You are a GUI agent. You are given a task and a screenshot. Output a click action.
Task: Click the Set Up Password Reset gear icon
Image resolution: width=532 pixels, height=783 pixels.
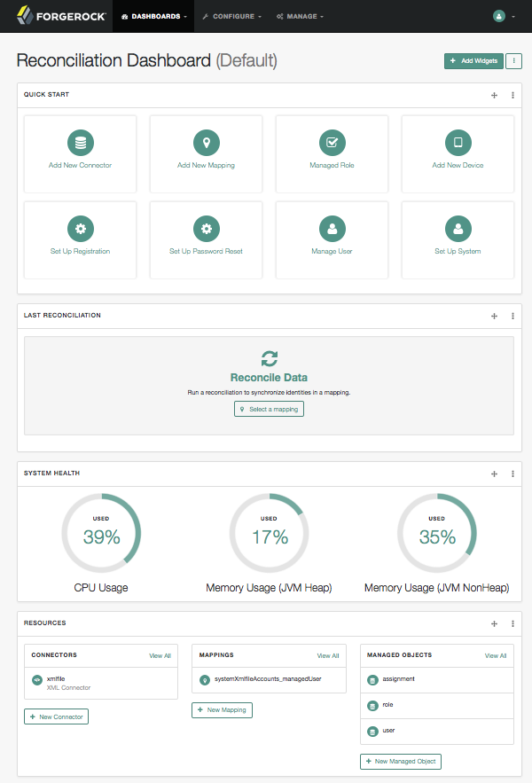207,229
